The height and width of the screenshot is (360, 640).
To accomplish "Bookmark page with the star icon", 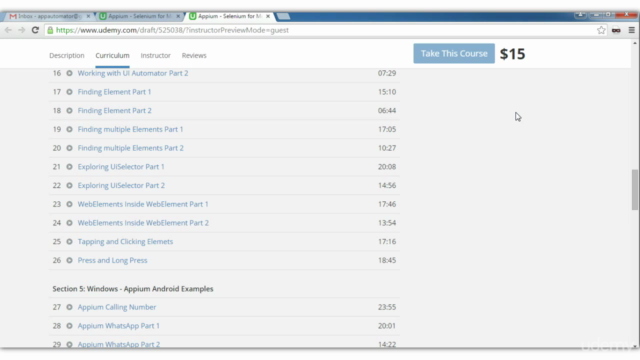I will click(x=601, y=30).
